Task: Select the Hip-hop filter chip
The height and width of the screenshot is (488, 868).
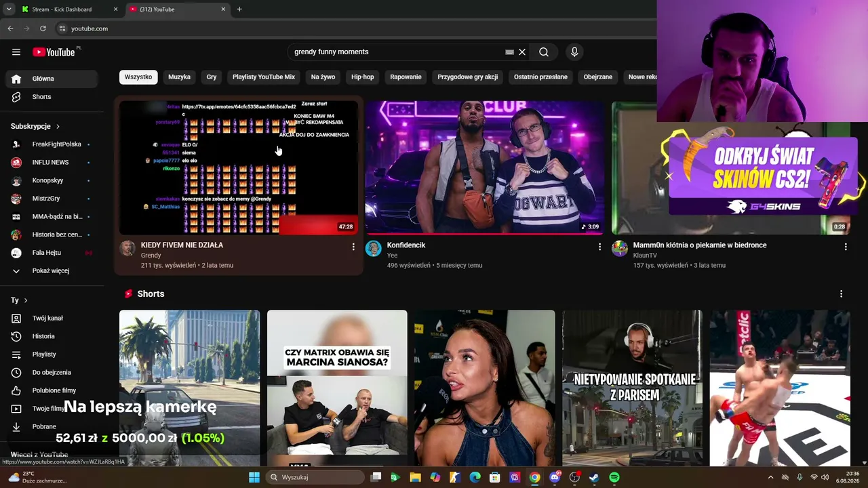Action: click(363, 77)
